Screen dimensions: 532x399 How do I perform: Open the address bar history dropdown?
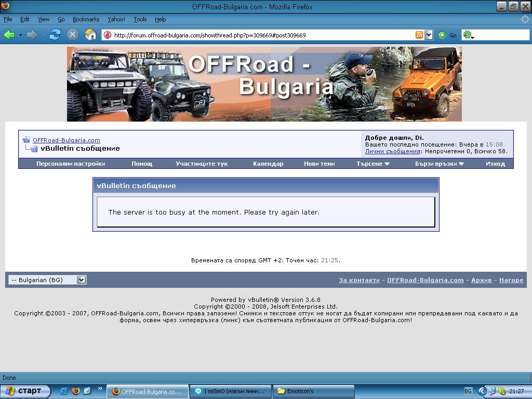[429, 35]
